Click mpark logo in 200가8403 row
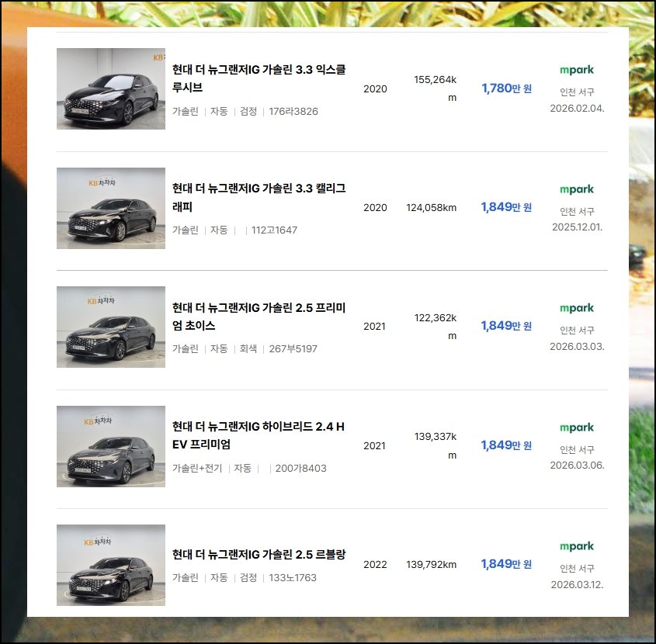656x644 pixels. [577, 428]
